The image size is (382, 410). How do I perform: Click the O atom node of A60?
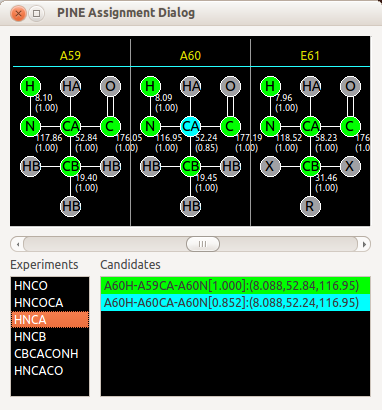click(230, 86)
